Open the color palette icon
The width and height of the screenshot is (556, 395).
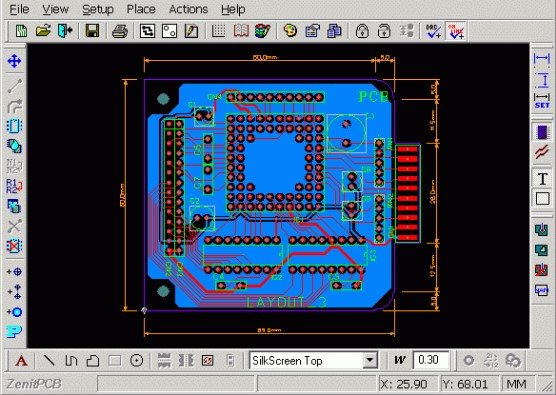click(x=290, y=31)
